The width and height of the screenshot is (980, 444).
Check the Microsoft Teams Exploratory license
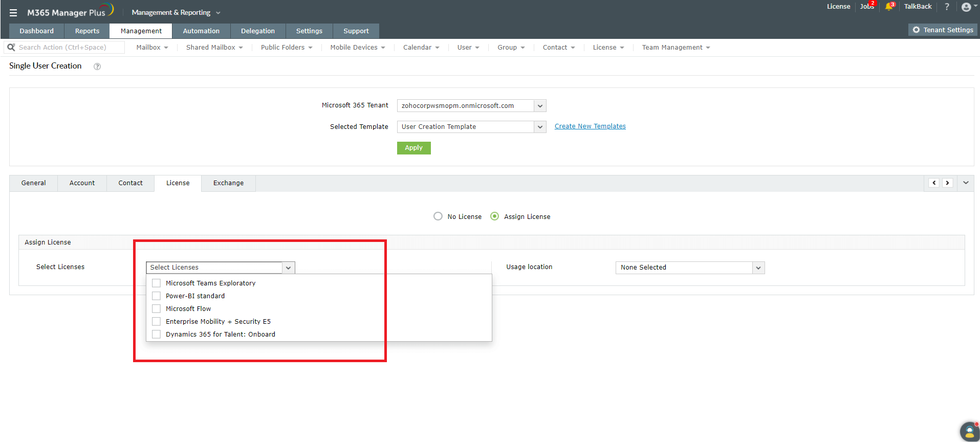157,283
